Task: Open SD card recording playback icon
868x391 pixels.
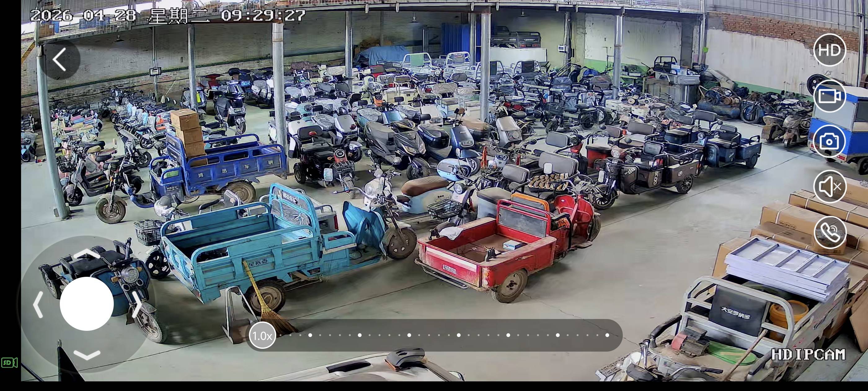Action: pyautogui.click(x=9, y=363)
